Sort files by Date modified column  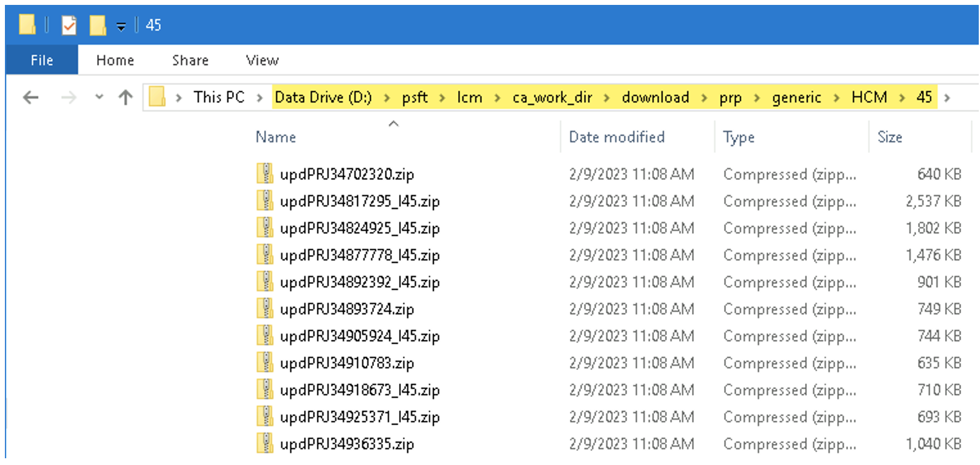(x=616, y=137)
